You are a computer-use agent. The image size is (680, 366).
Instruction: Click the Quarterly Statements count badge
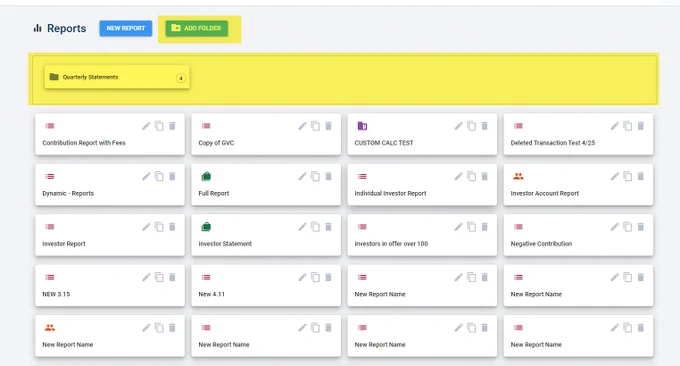coord(181,78)
